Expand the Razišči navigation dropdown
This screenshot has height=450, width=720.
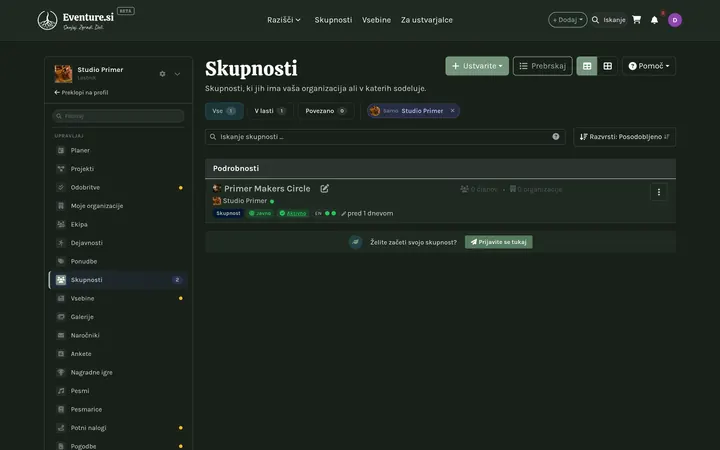click(x=284, y=20)
